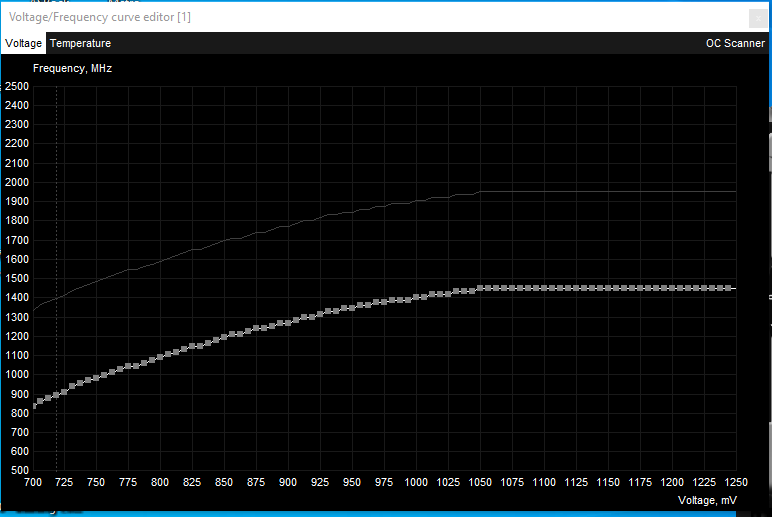Select the curve point at 1100 mV
Viewport: 772px width, 517px height.
(x=544, y=288)
